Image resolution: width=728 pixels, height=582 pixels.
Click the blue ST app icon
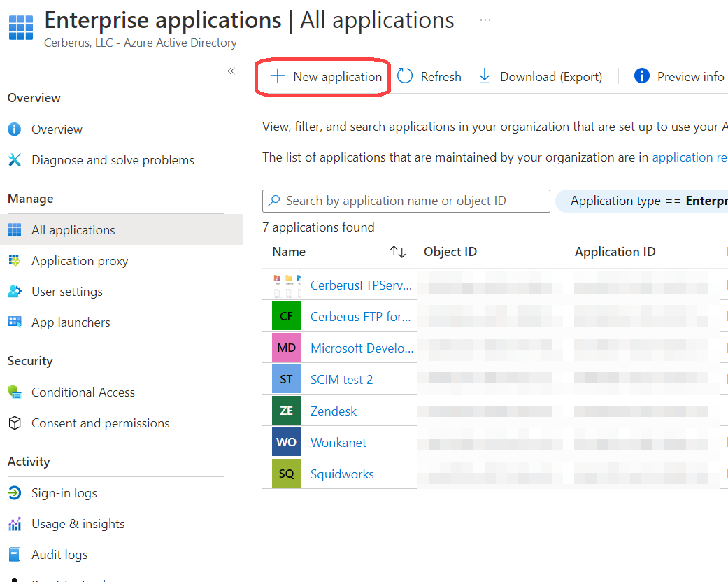click(x=287, y=379)
